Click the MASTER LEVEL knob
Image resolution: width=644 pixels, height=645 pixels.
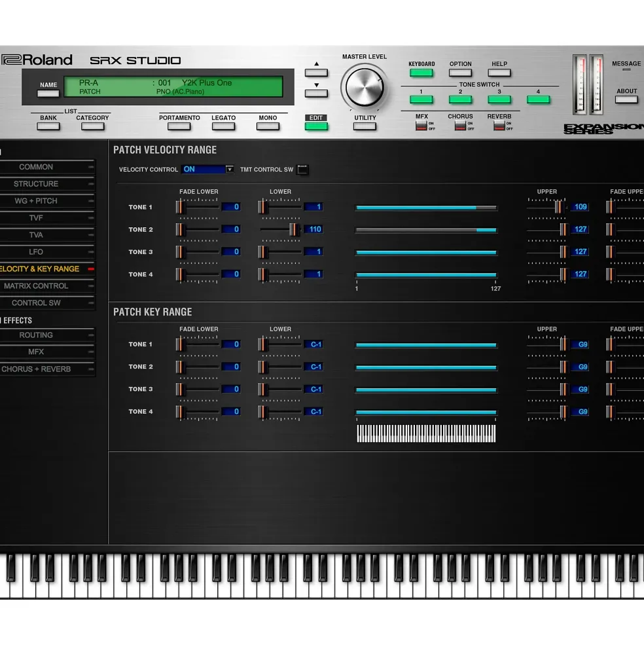tap(365, 87)
